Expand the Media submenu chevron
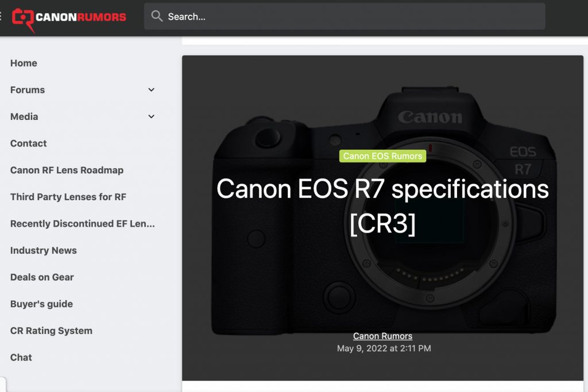Screen dimensions: 588x392 click(152, 117)
